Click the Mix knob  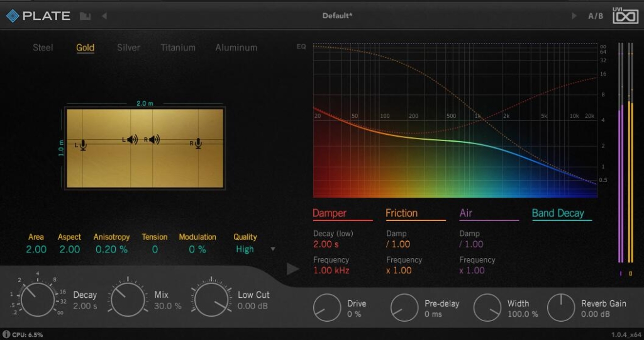pos(128,299)
